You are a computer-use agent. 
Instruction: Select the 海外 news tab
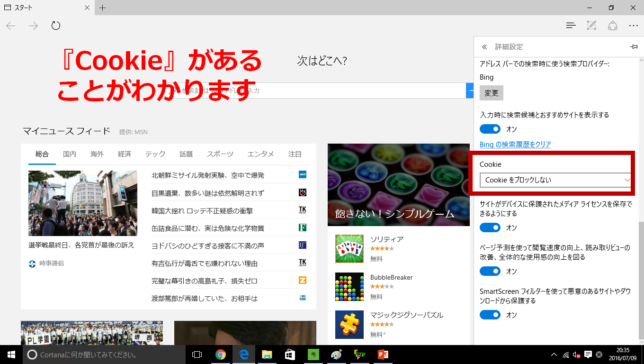pos(97,154)
